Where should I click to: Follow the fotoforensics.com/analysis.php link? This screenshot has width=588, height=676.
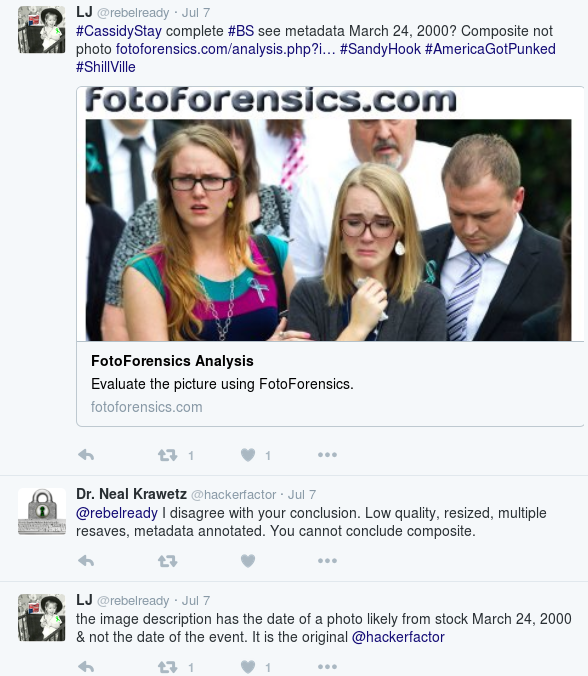pos(225,49)
